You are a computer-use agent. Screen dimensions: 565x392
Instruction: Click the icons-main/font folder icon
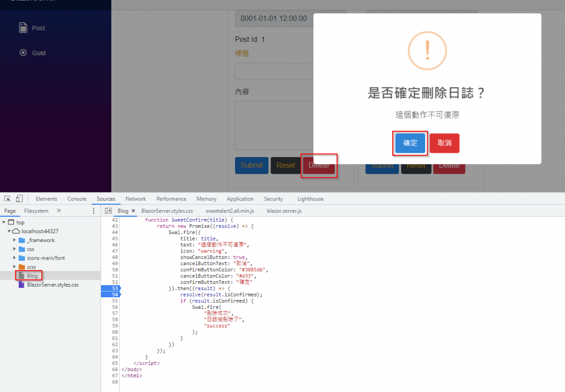point(22,258)
